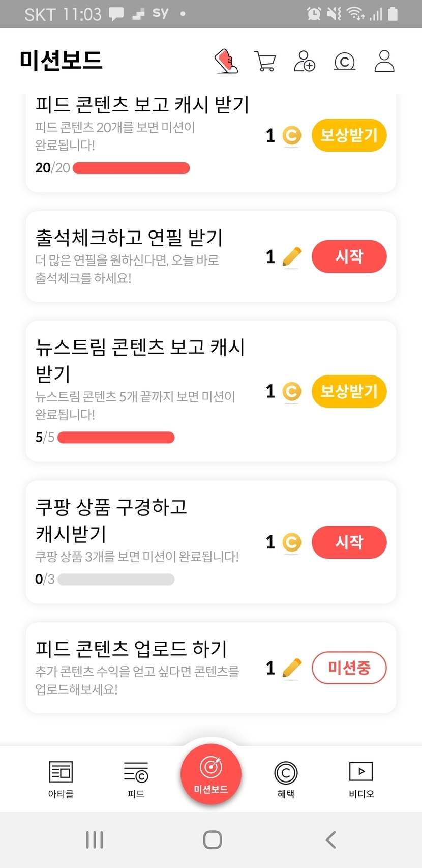
Task: Tap the invite friend icon
Action: click(x=305, y=61)
